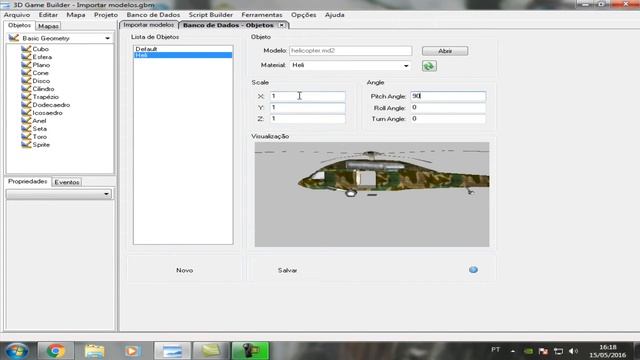
Task: Click the Modelo helicopter.md2 field
Action: point(350,51)
